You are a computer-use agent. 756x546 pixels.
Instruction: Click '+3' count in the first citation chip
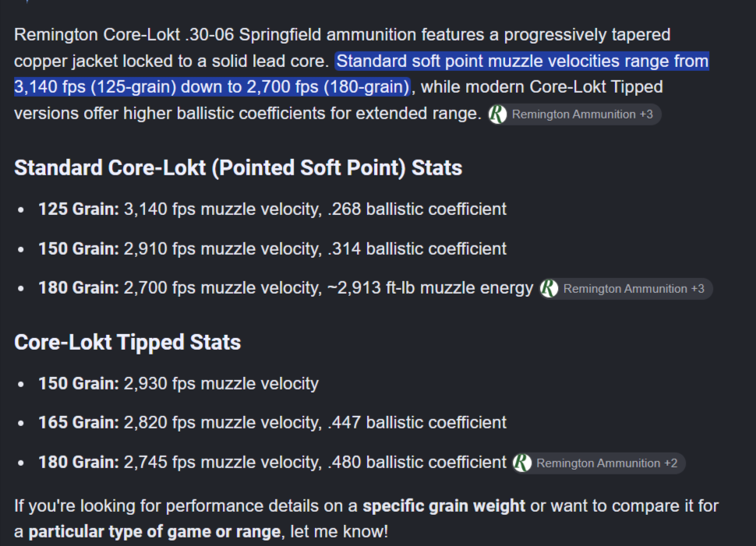(x=646, y=114)
